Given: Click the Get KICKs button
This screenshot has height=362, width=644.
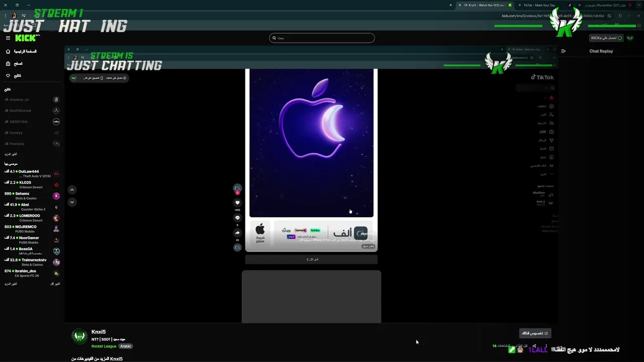Looking at the screenshot, I should click(x=606, y=38).
